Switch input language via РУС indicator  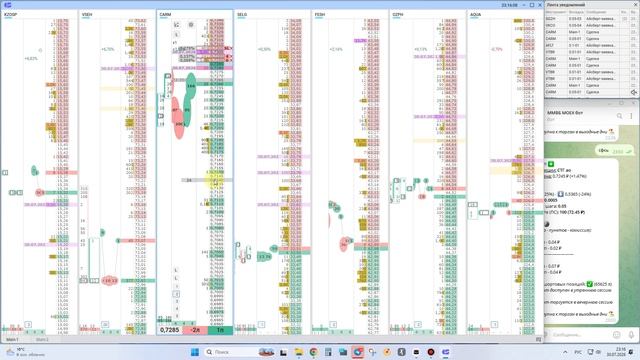pos(578,352)
